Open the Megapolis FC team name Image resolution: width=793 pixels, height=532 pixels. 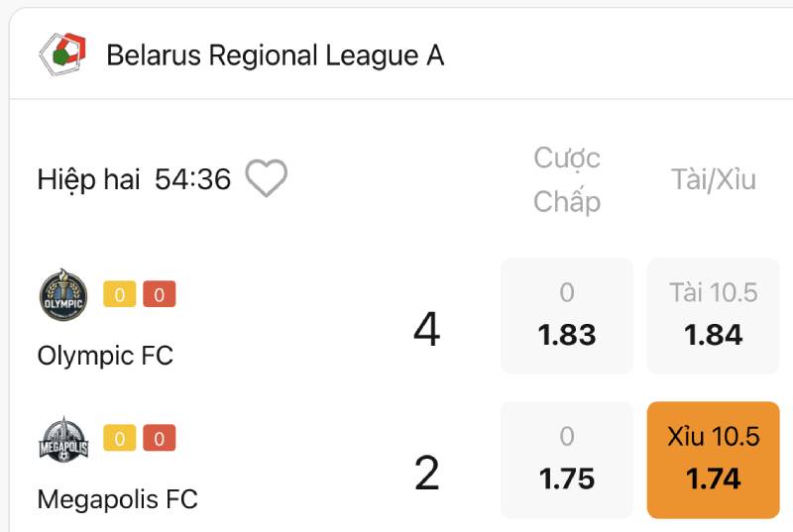pos(117,499)
